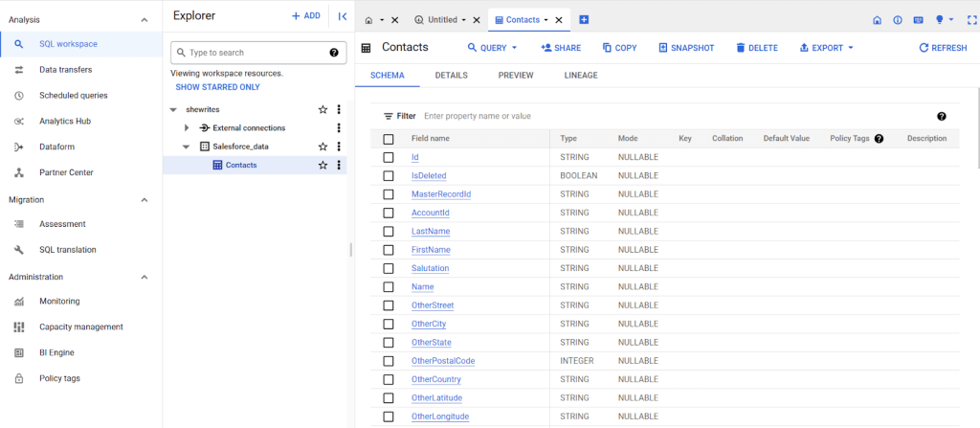This screenshot has width=980, height=428.
Task: Collapse the Analysis section
Action: (x=145, y=20)
